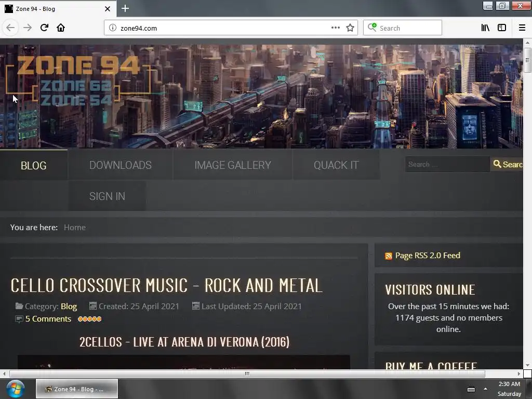Reload the current page
Screen dimensions: 532x399
(x=44, y=28)
